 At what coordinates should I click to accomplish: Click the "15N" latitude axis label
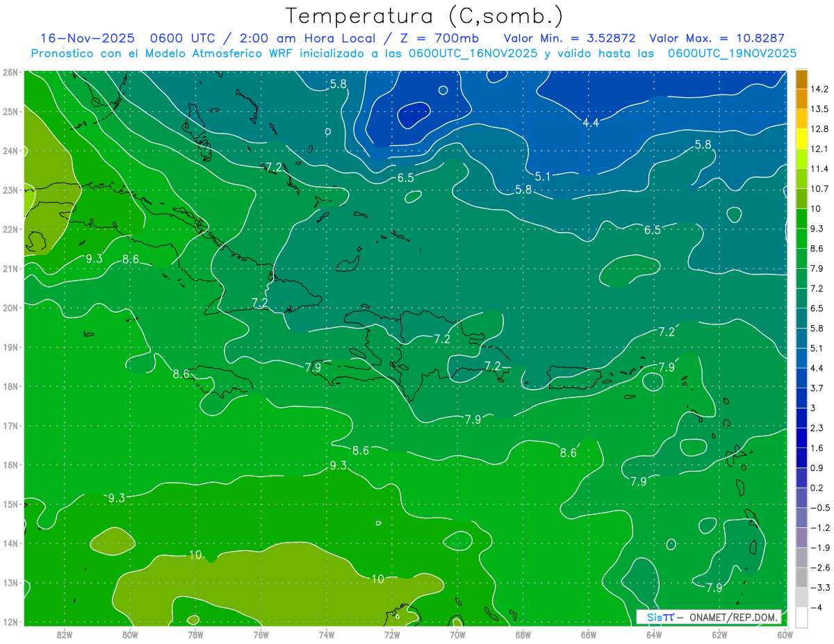click(x=10, y=504)
